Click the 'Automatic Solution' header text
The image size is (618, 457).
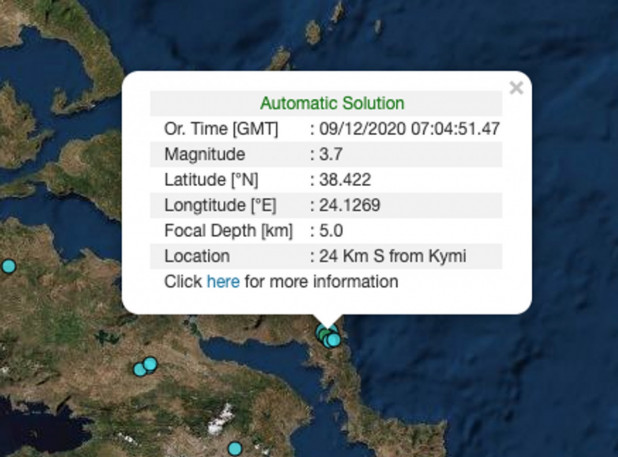click(x=332, y=103)
